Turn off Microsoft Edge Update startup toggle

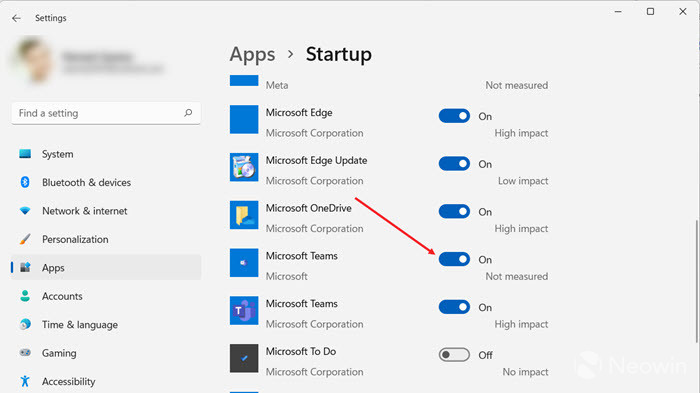[x=454, y=164]
